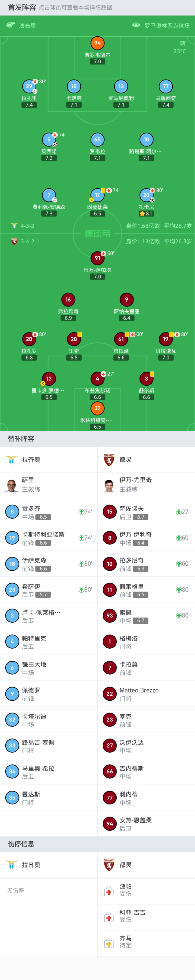Viewport: 195px width, 980px height.
Task: Click Torino goalkeeper number 32 circle
Action: click(x=97, y=408)
